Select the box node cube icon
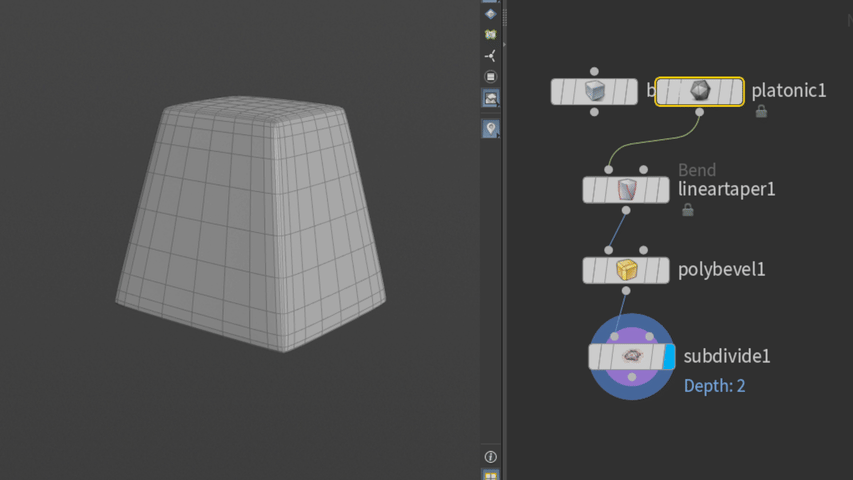Viewport: 853px width, 480px height. pyautogui.click(x=594, y=91)
